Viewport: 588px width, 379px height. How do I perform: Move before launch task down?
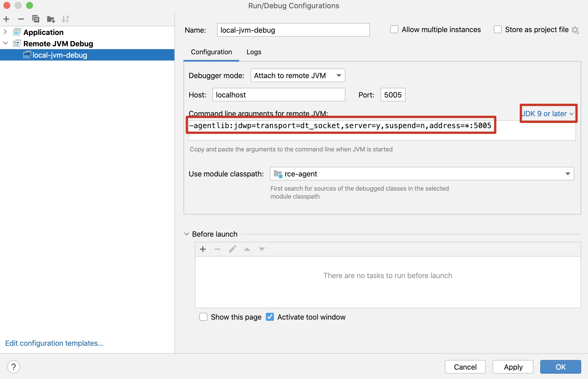point(262,249)
